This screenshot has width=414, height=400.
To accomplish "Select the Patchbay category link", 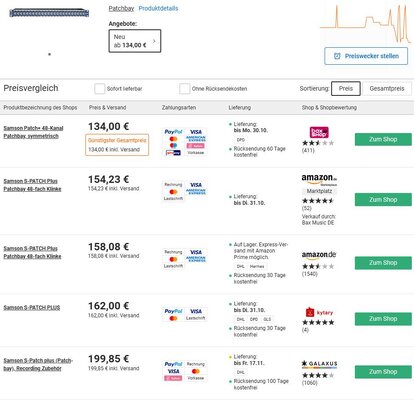I will click(121, 8).
